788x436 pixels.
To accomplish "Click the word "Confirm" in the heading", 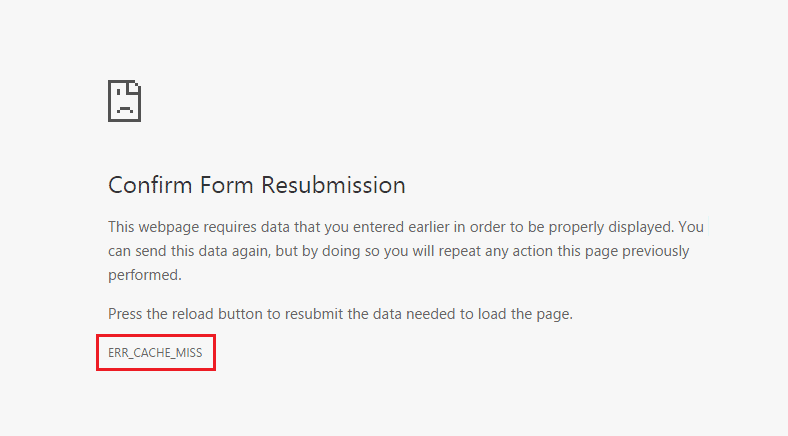I will tap(150, 185).
